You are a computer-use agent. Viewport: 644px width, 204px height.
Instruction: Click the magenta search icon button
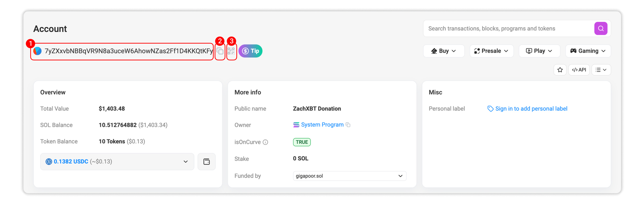(601, 29)
